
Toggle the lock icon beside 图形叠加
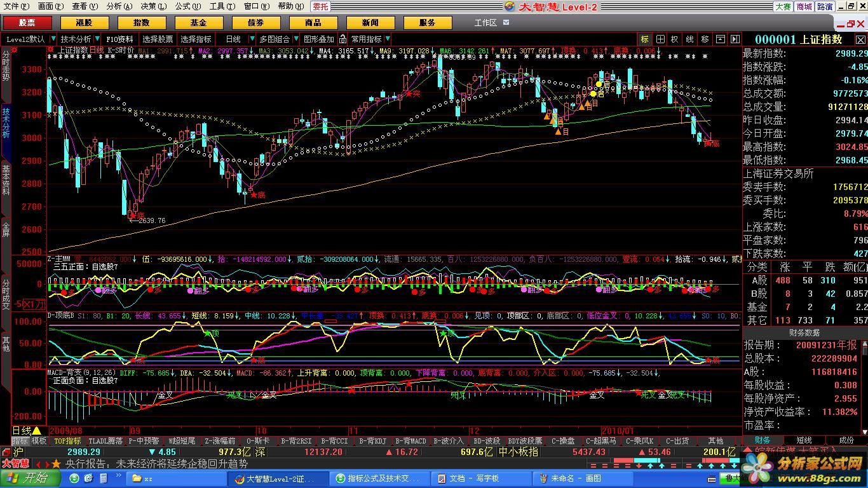(342, 39)
